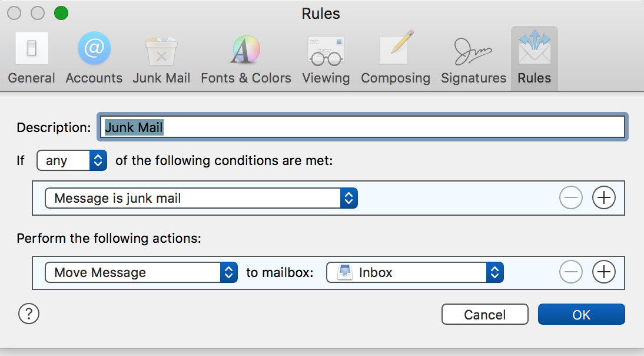Viewport: 644px width, 356px height.
Task: Add a new action with plus button
Action: pos(604,272)
